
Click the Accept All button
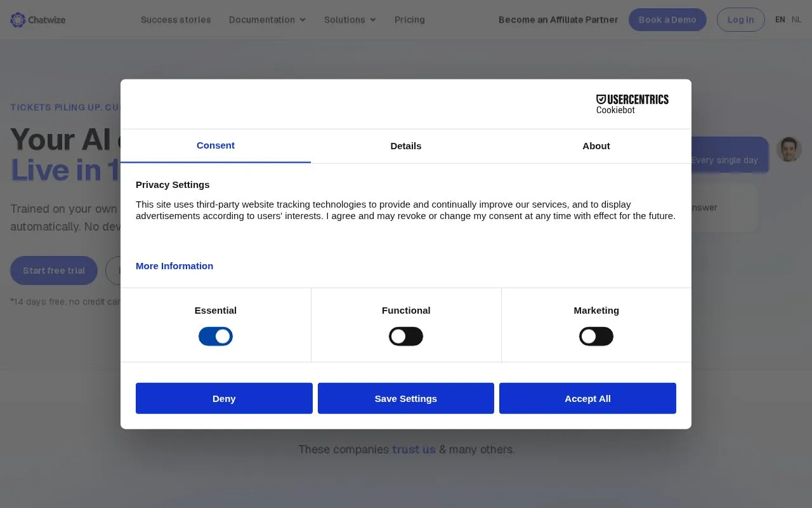pos(587,398)
